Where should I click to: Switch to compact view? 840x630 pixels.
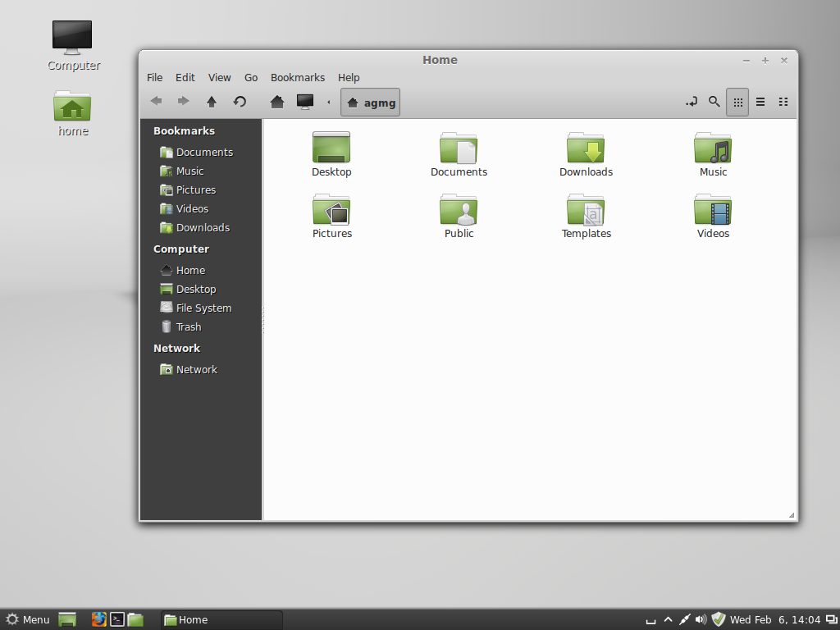783,102
